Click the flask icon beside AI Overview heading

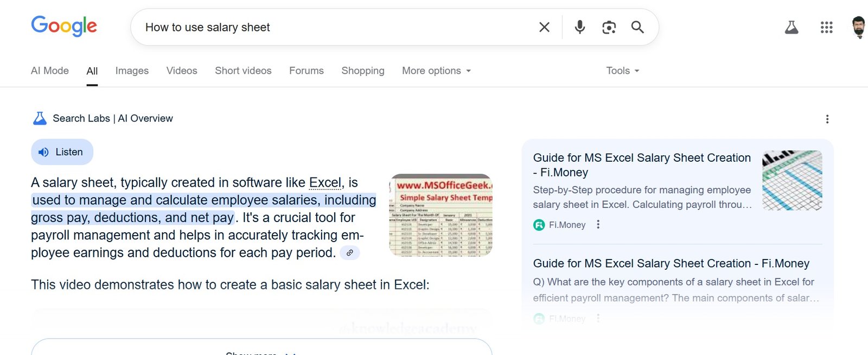(39, 118)
